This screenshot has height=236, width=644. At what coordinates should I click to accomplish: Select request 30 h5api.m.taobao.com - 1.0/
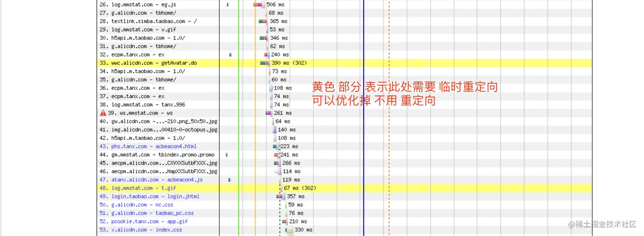(x=142, y=38)
